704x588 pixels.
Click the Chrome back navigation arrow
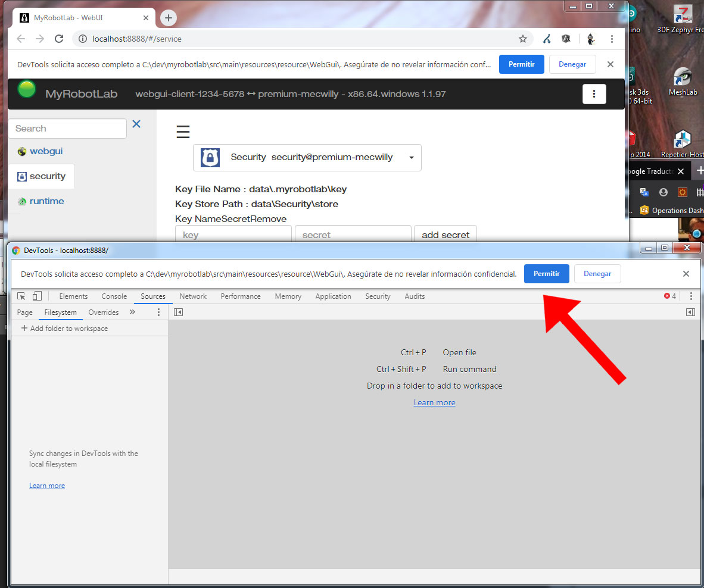click(21, 39)
